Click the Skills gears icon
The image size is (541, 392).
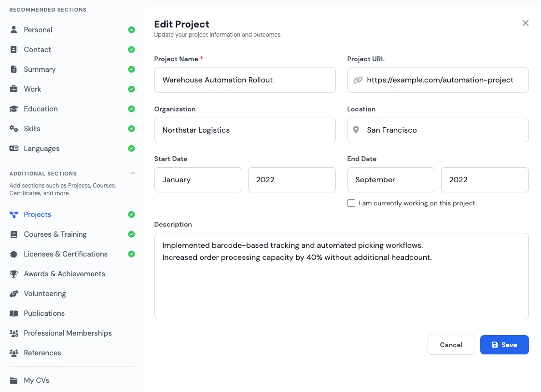[x=14, y=129]
